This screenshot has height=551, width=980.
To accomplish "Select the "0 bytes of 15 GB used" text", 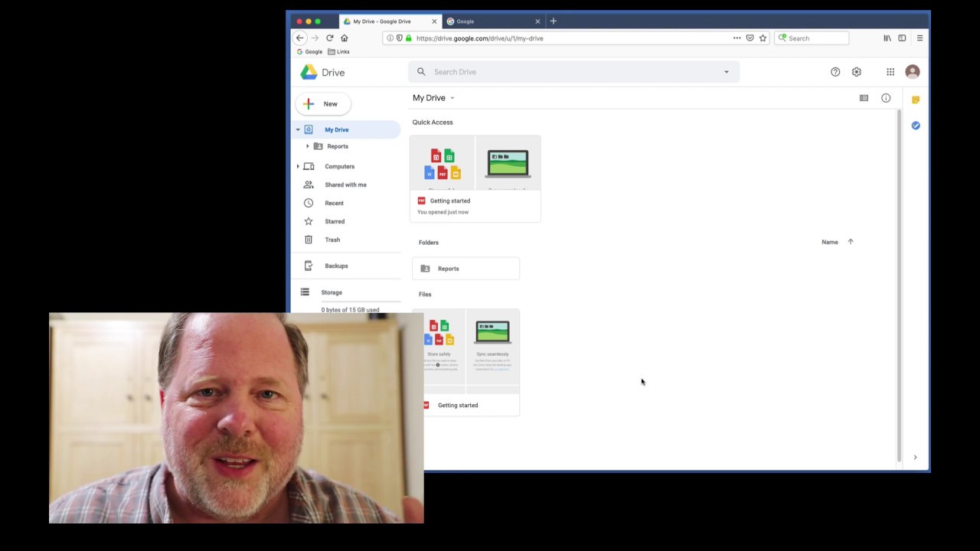I will click(x=350, y=309).
